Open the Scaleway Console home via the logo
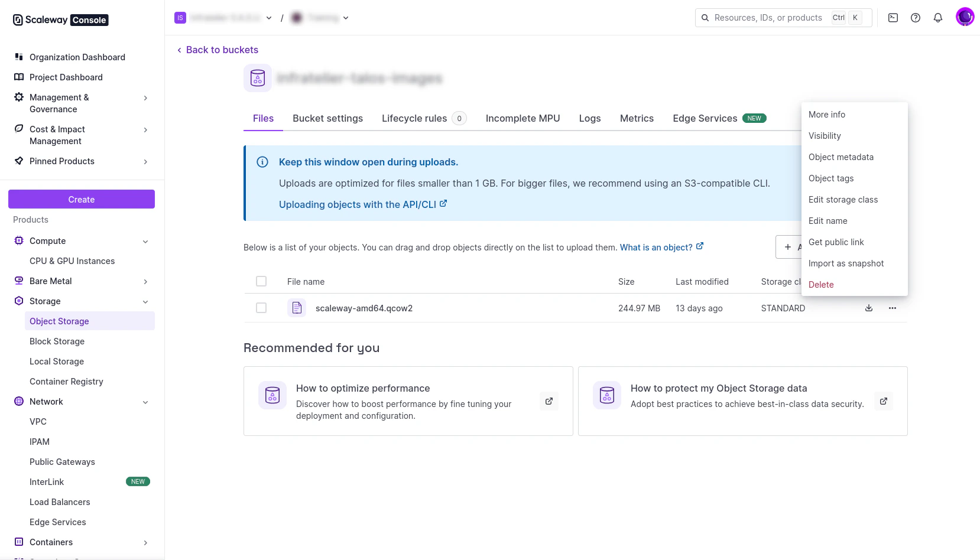 59,19
